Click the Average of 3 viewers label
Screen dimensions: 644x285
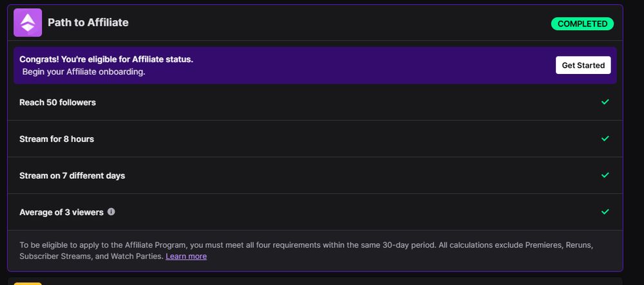(61, 212)
